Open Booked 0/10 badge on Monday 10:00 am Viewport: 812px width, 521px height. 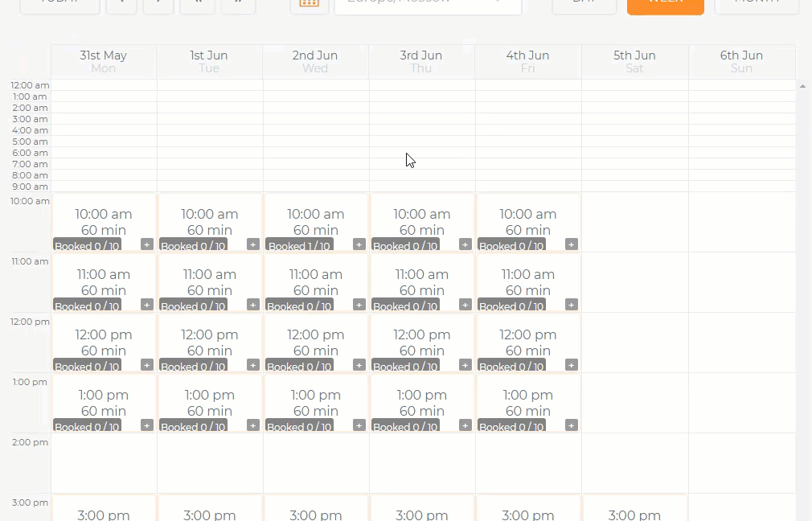[x=87, y=245]
